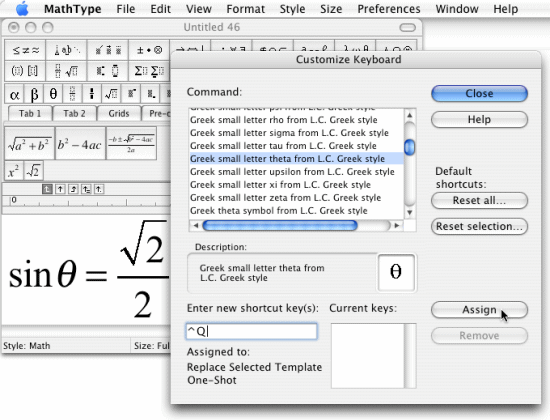Screen dimensions: 550x420
Task: Click the new shortcut keys input field
Action: point(251,331)
